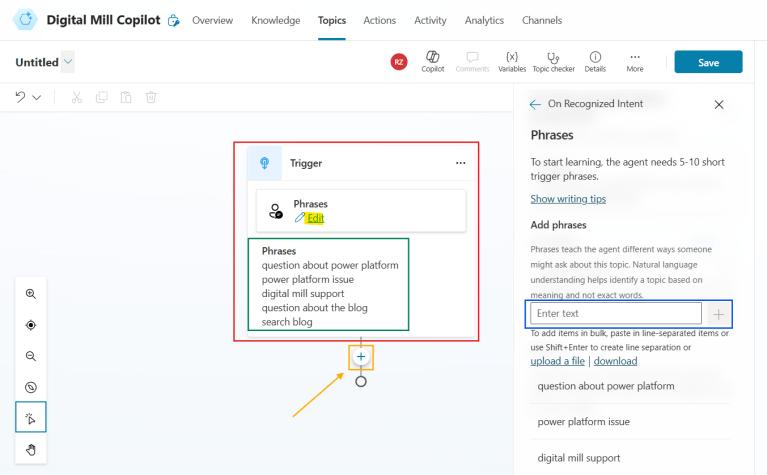Click the Reset to center target icon
This screenshot has height=475, width=767.
(x=30, y=325)
